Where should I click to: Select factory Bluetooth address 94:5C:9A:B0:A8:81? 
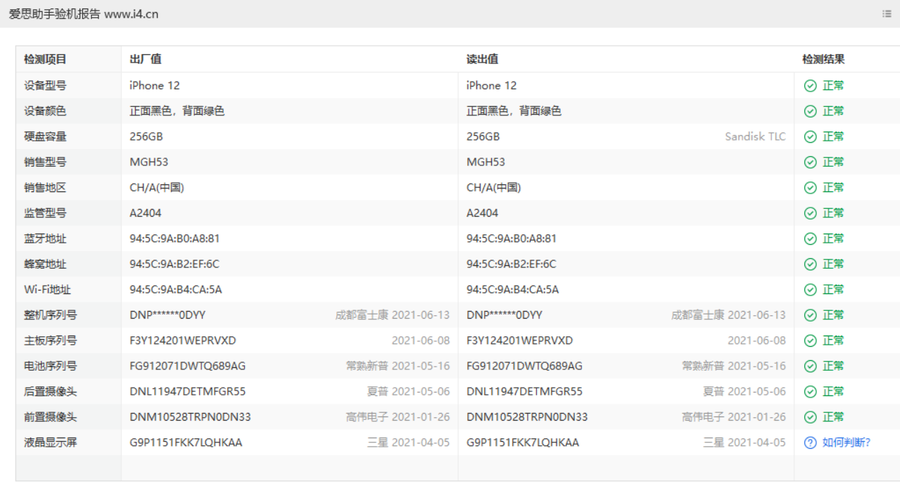[174, 238]
